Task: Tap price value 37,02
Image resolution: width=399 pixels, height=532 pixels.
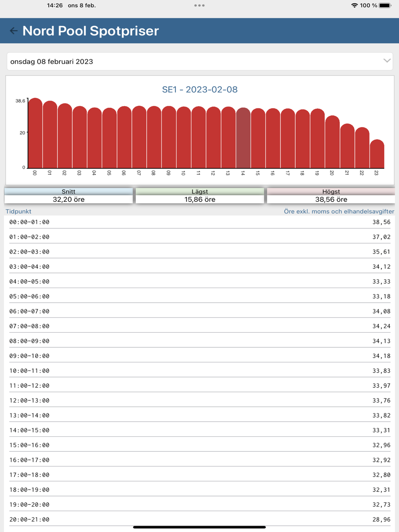Action: click(381, 237)
